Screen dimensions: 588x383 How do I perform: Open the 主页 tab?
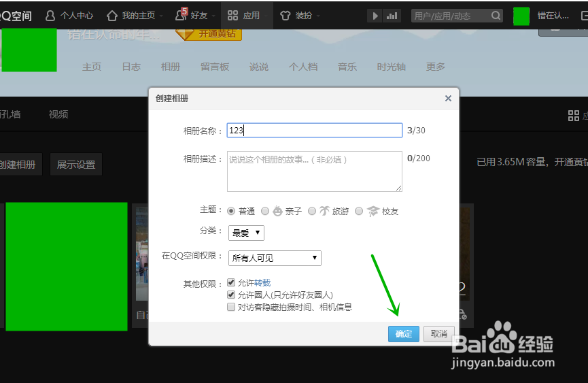point(92,67)
